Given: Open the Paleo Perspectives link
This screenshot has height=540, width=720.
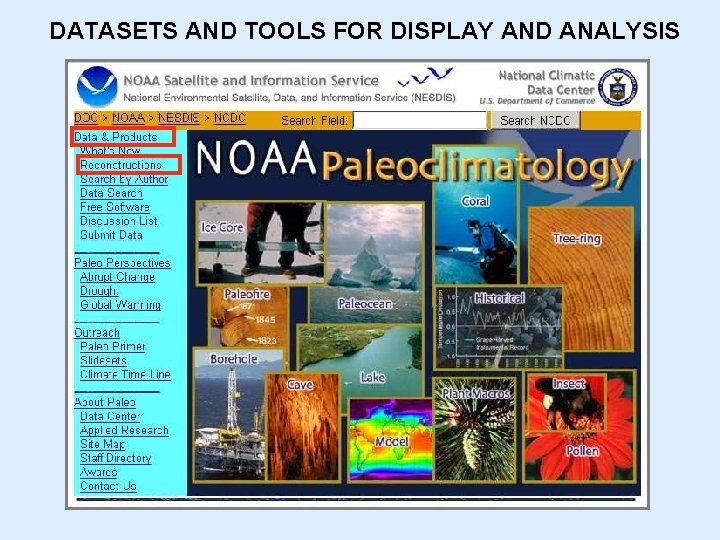Looking at the screenshot, I should click(122, 263).
